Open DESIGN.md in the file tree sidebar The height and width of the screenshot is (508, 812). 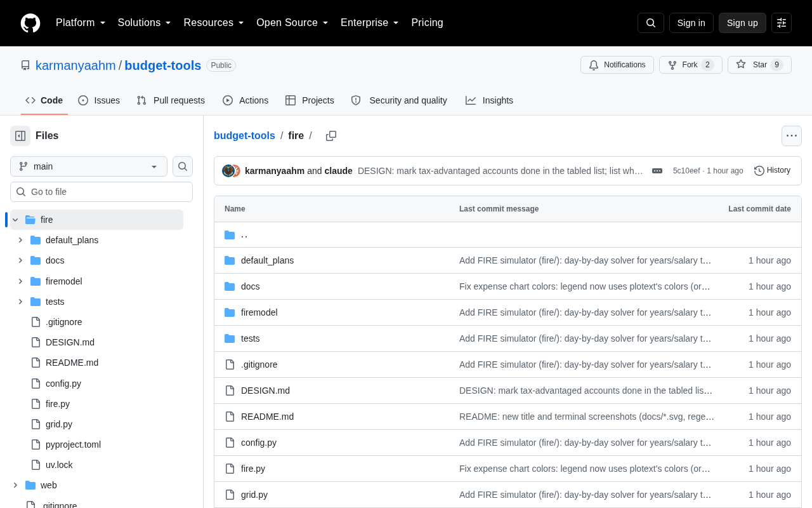coord(70,342)
